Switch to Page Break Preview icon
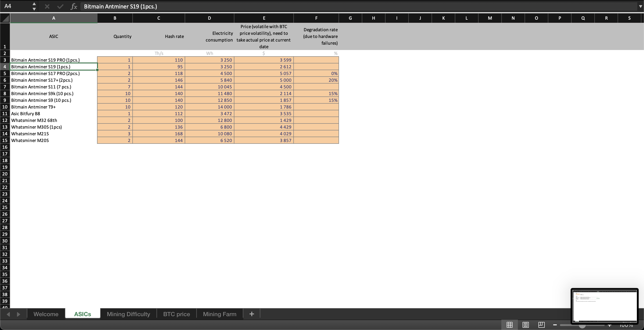Image resolution: width=644 pixels, height=330 pixels. [x=542, y=325]
